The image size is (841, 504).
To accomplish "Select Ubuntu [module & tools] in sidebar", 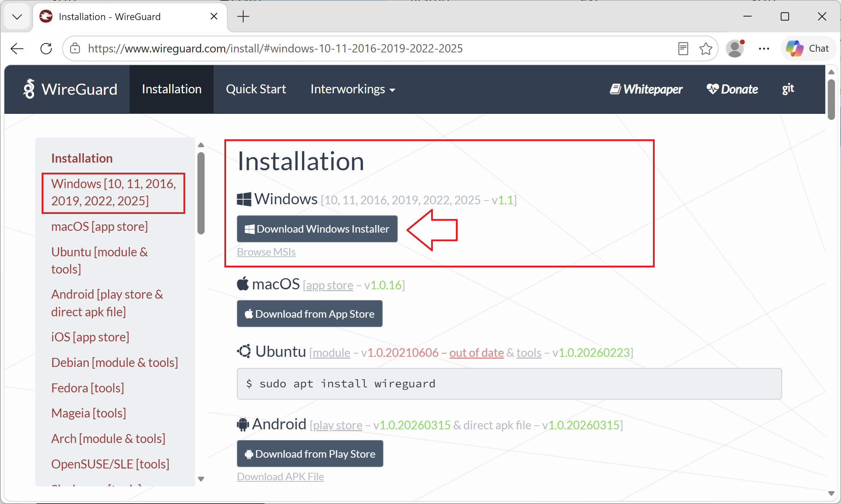I will [99, 260].
